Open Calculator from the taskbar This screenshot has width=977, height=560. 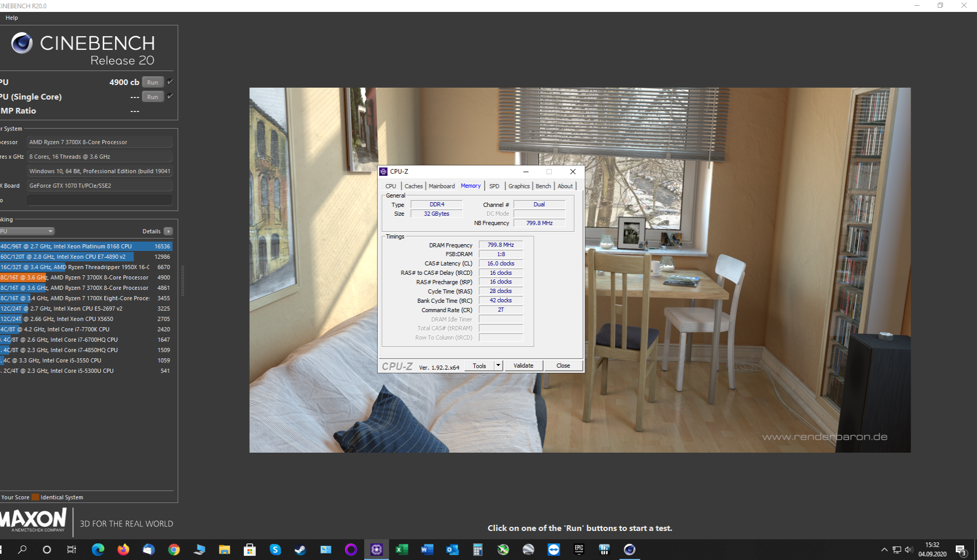click(x=478, y=550)
